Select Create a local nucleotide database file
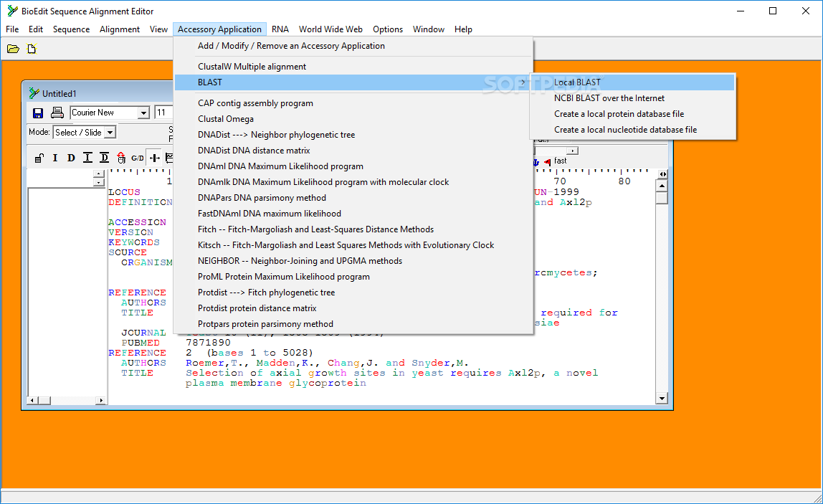 coord(632,130)
